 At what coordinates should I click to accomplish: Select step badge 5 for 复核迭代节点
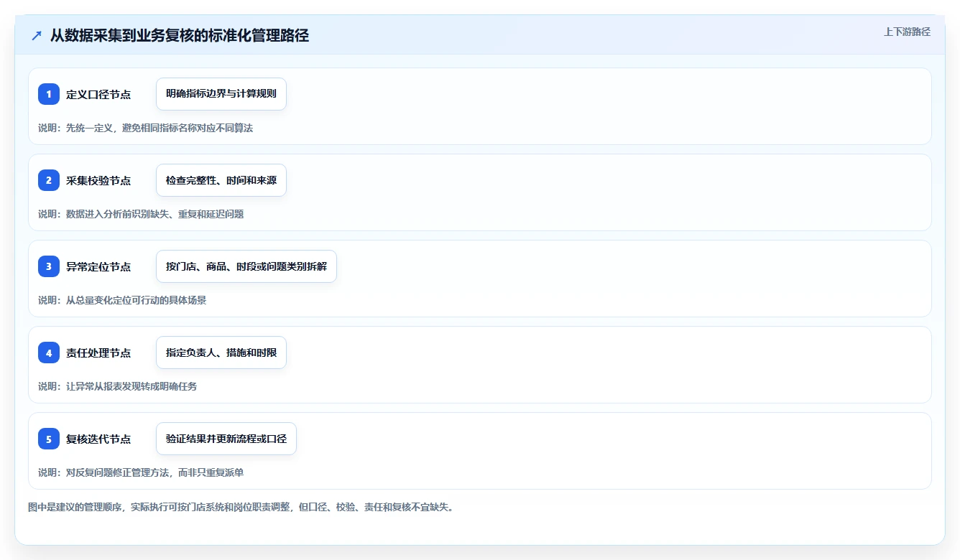49,439
